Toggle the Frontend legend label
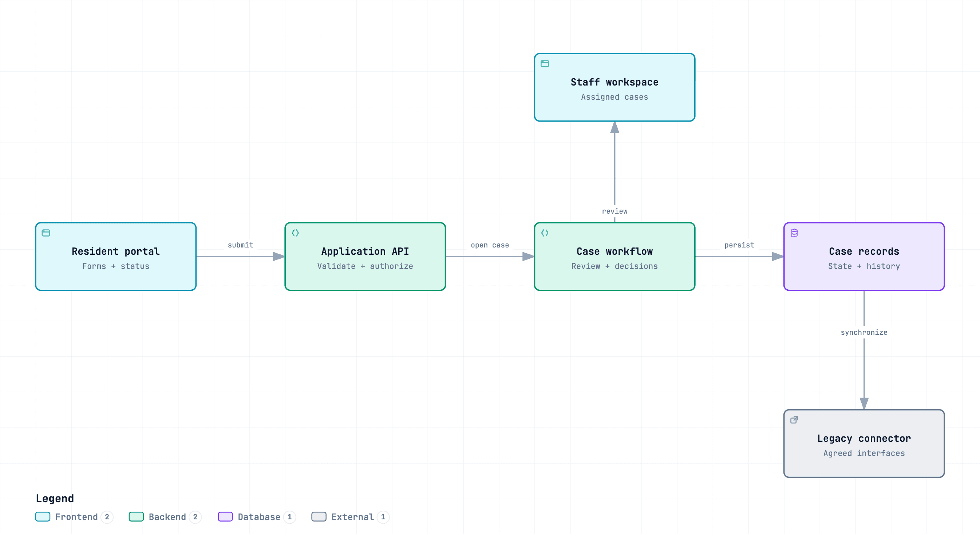Image resolution: width=980 pixels, height=535 pixels. [x=76, y=517]
